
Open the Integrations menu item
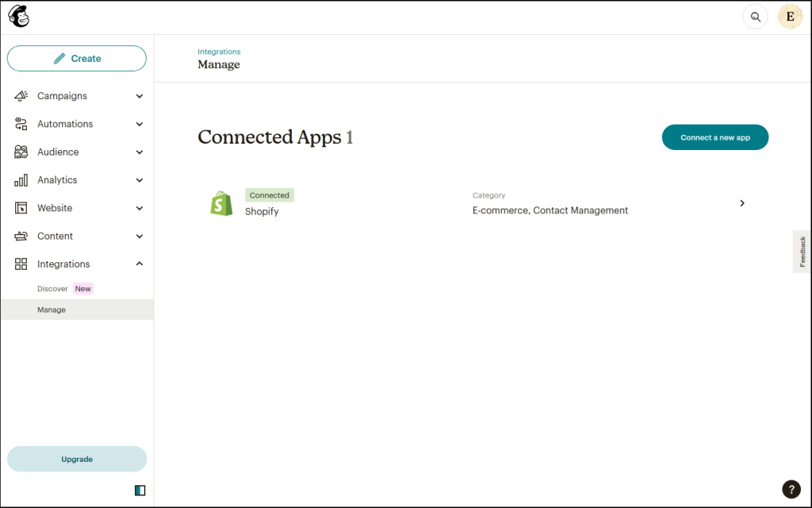77,264
